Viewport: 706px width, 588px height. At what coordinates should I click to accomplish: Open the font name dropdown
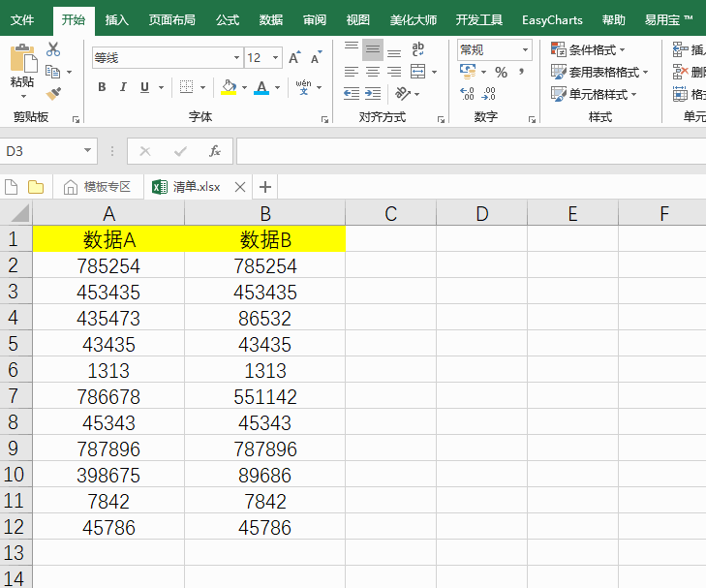coord(235,58)
